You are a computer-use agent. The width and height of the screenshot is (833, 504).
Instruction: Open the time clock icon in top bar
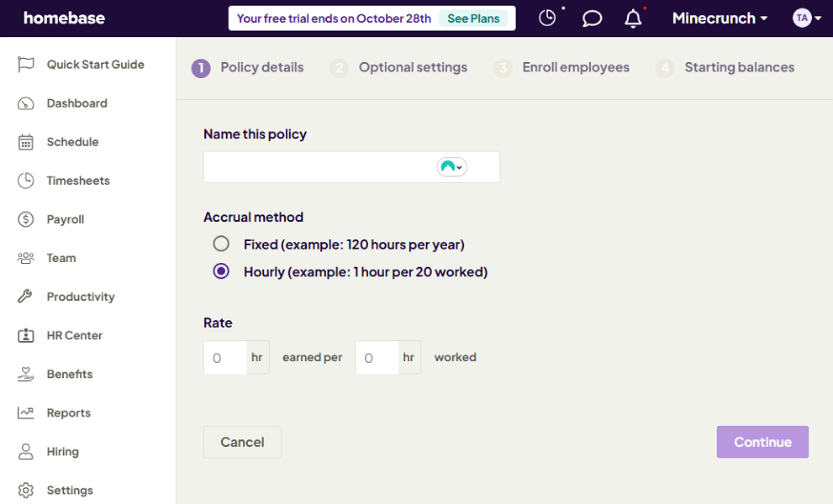pyautogui.click(x=548, y=17)
